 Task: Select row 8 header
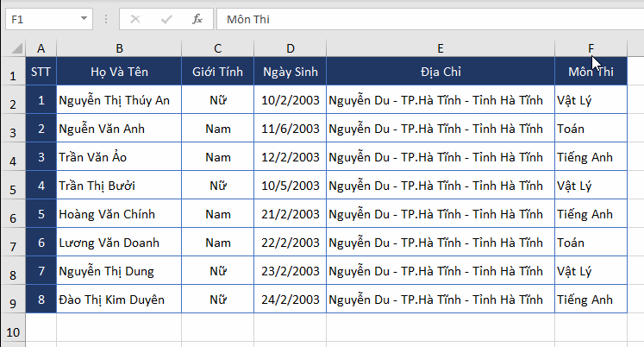[13, 270]
